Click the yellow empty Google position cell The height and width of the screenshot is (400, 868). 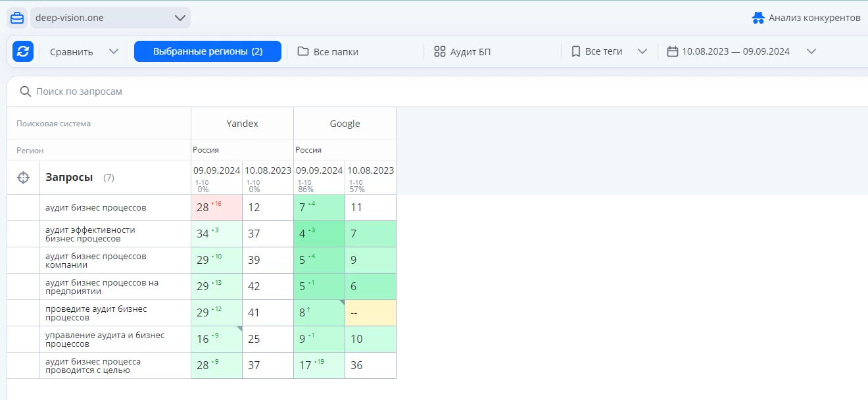(370, 313)
